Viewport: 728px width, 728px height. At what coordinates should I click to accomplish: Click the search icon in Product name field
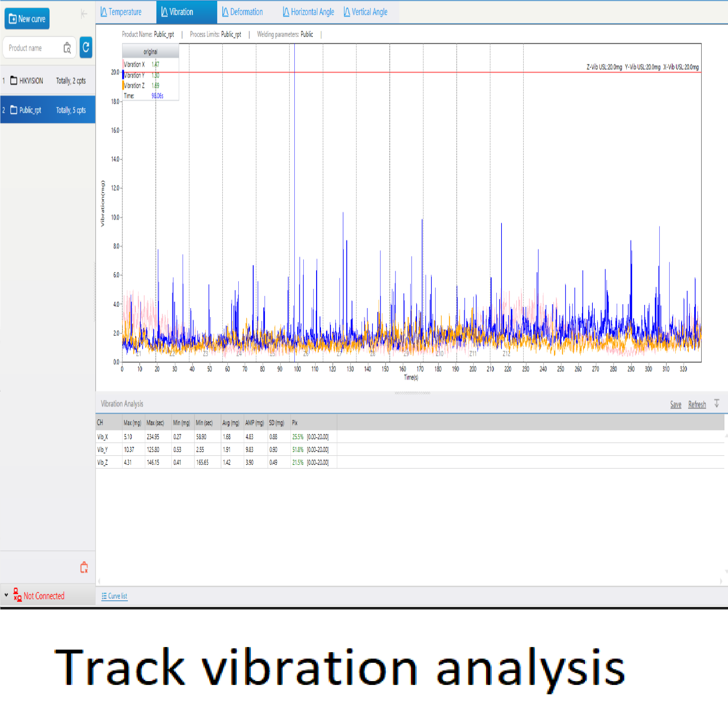67,48
